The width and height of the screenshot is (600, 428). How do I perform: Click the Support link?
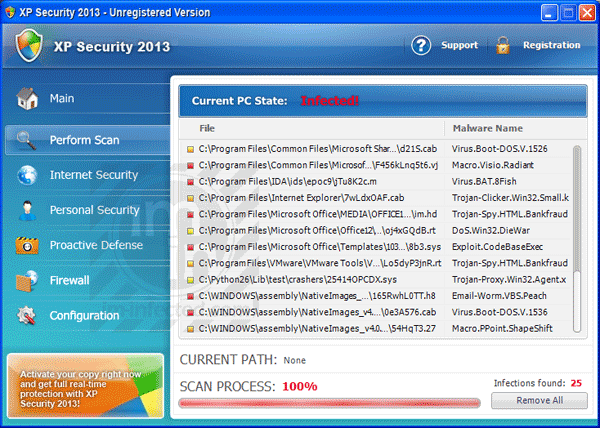[459, 45]
